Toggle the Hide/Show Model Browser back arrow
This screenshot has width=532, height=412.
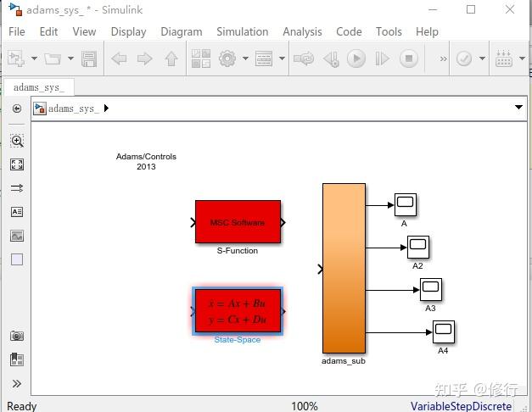17,109
